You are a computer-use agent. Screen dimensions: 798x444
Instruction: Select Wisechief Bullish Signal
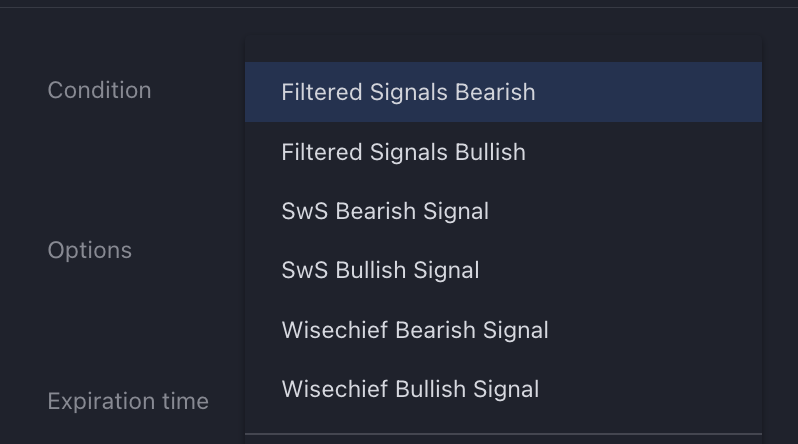click(410, 389)
